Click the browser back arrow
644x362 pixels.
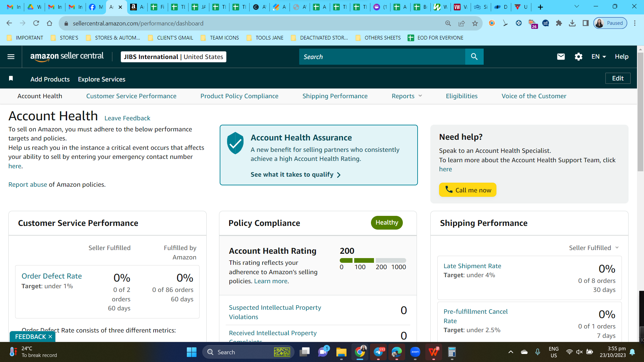click(9, 23)
